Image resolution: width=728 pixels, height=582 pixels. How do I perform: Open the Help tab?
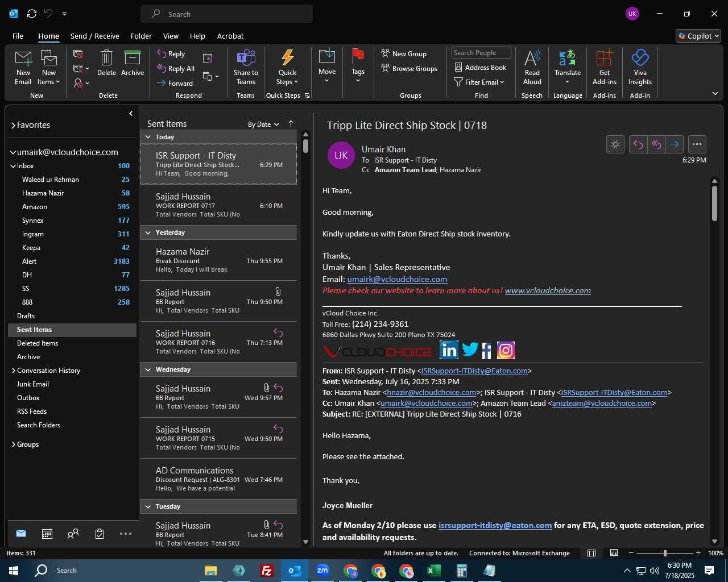coord(197,36)
